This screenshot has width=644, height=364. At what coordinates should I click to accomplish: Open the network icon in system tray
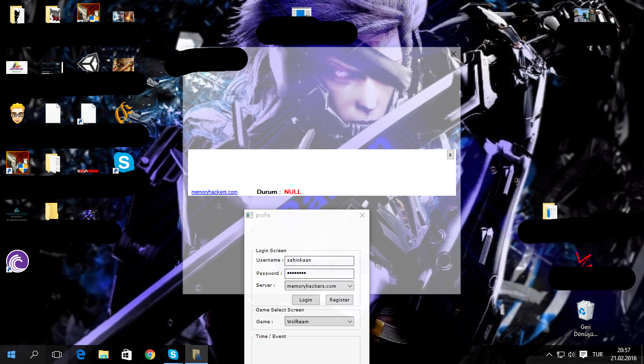click(x=561, y=355)
